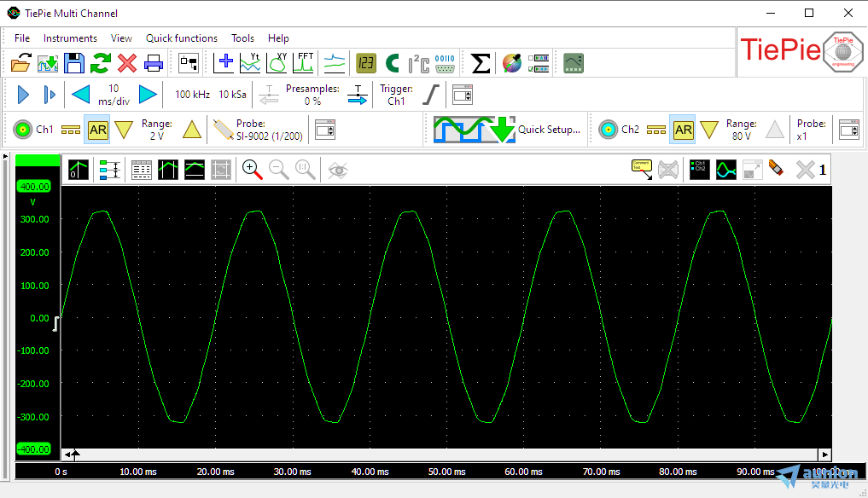Click the color wheel settings icon

point(511,62)
